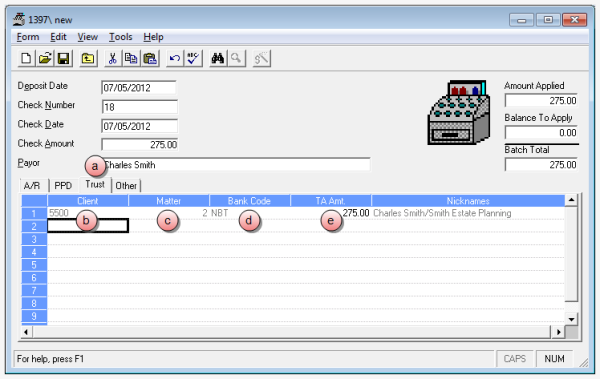Click the folder-up toolbar icon

point(88,59)
